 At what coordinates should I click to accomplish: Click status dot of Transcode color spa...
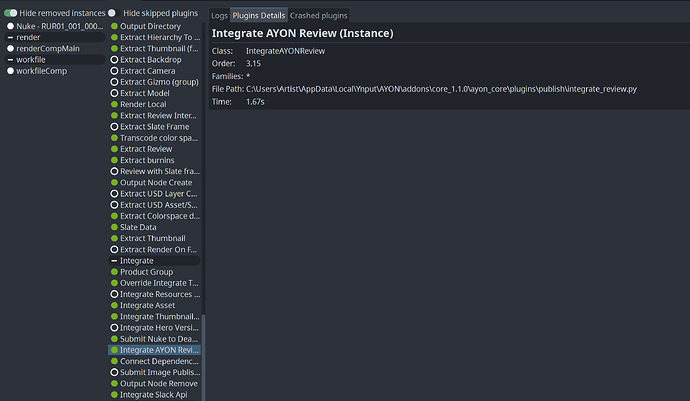(114, 138)
